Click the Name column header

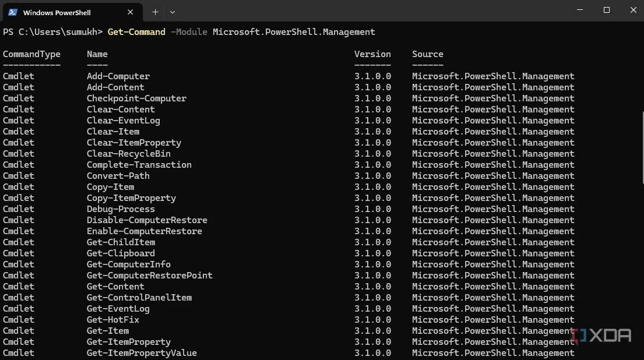(97, 54)
